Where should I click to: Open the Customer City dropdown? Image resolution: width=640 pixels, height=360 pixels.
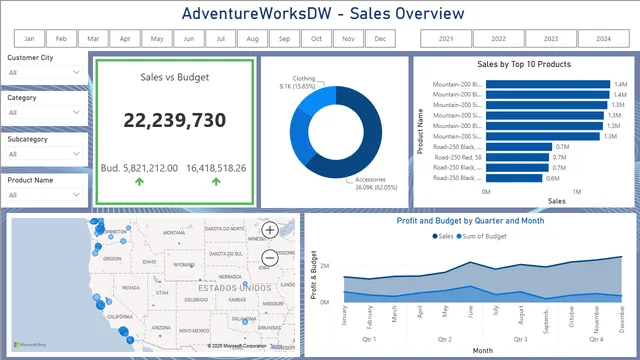pyautogui.click(x=44, y=72)
